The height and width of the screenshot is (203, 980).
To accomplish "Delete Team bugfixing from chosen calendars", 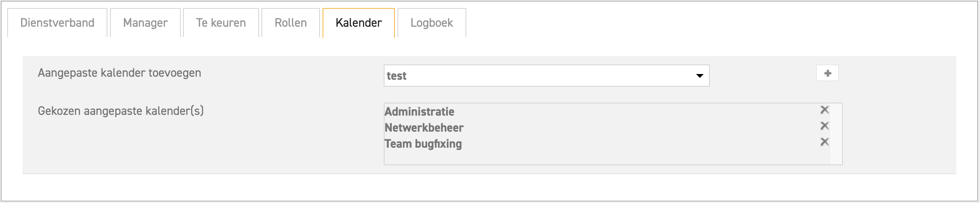I will click(x=824, y=142).
